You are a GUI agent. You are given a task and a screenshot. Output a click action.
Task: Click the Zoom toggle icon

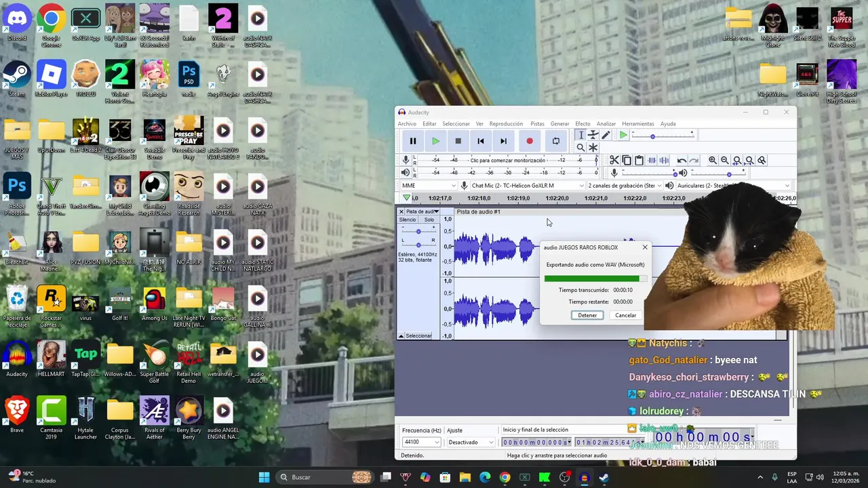pos(762,160)
